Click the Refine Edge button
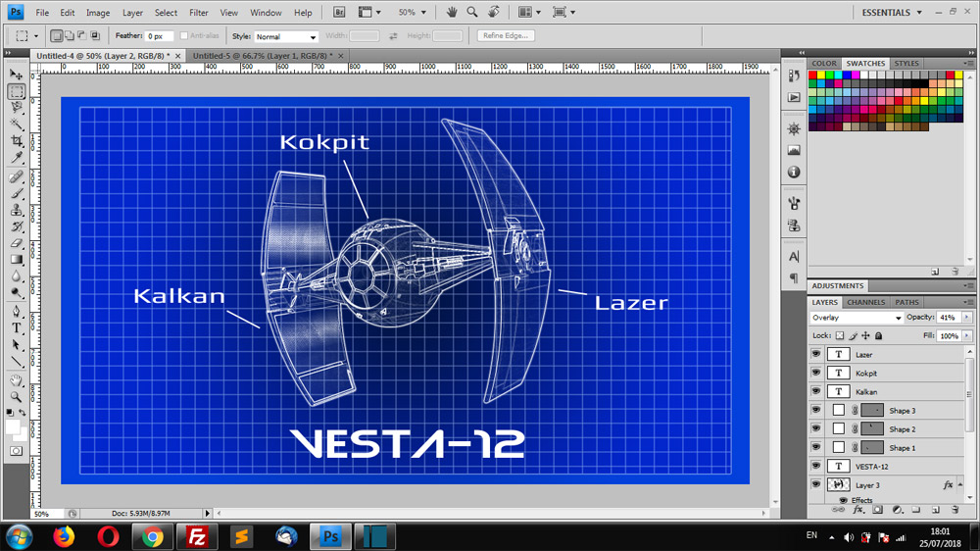Image resolution: width=980 pixels, height=551 pixels. click(x=506, y=35)
